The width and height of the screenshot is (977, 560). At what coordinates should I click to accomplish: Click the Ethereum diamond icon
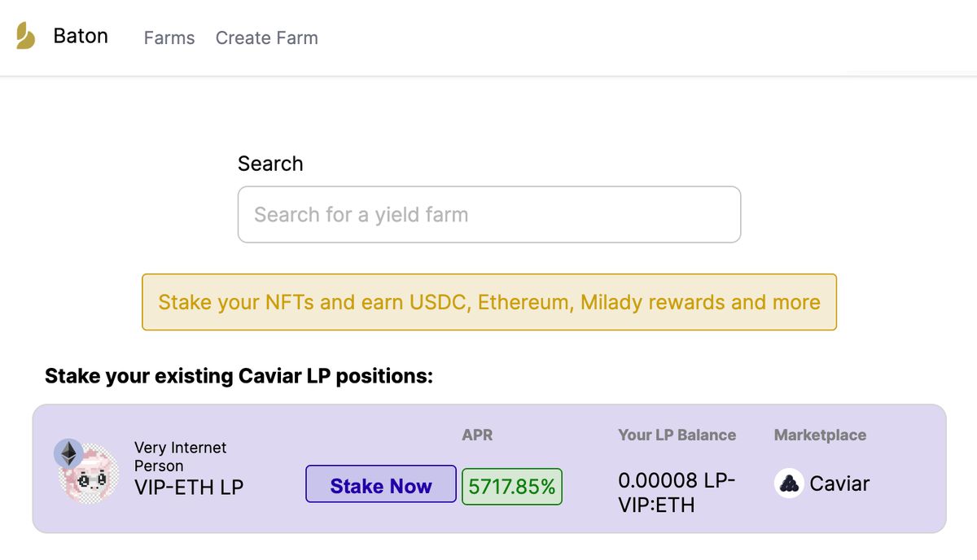click(x=69, y=453)
